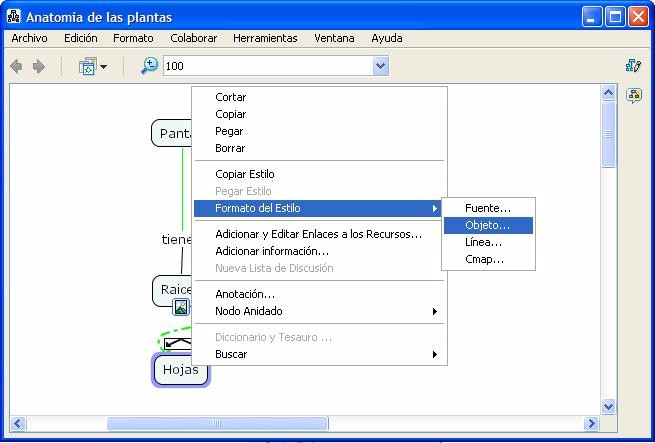Image resolution: width=655 pixels, height=443 pixels.
Task: Click Adicionar información... option
Action: [272, 251]
